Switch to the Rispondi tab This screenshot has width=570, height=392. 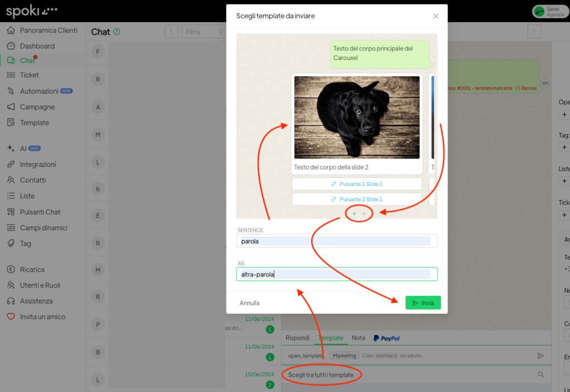coord(297,338)
